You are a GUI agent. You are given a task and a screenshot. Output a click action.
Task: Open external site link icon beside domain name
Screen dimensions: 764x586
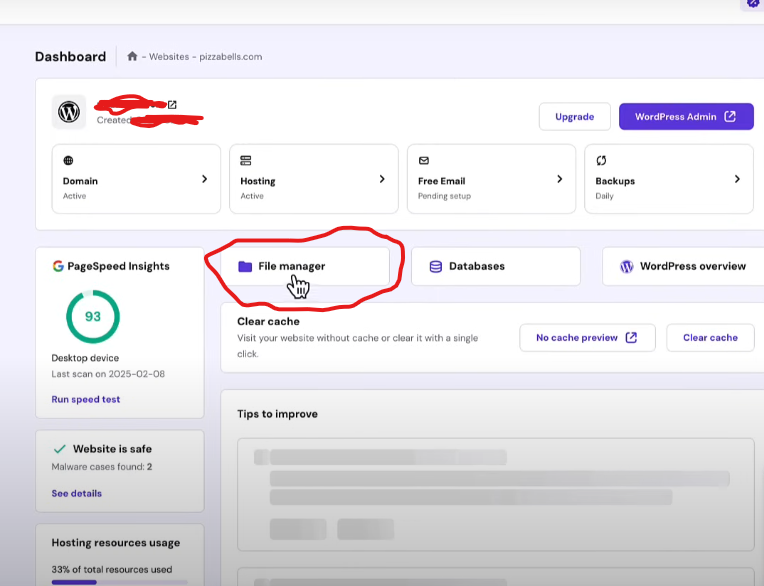[172, 104]
